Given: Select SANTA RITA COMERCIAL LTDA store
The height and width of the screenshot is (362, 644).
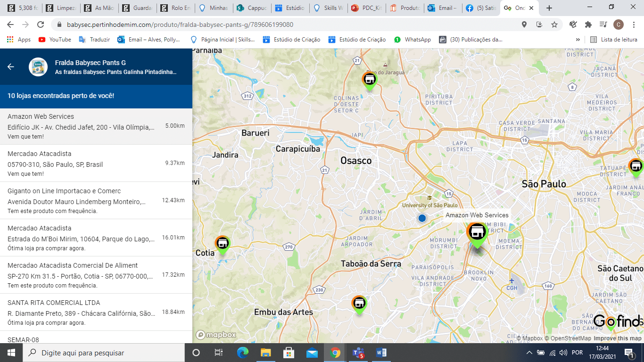Looking at the screenshot, I should [x=96, y=312].
